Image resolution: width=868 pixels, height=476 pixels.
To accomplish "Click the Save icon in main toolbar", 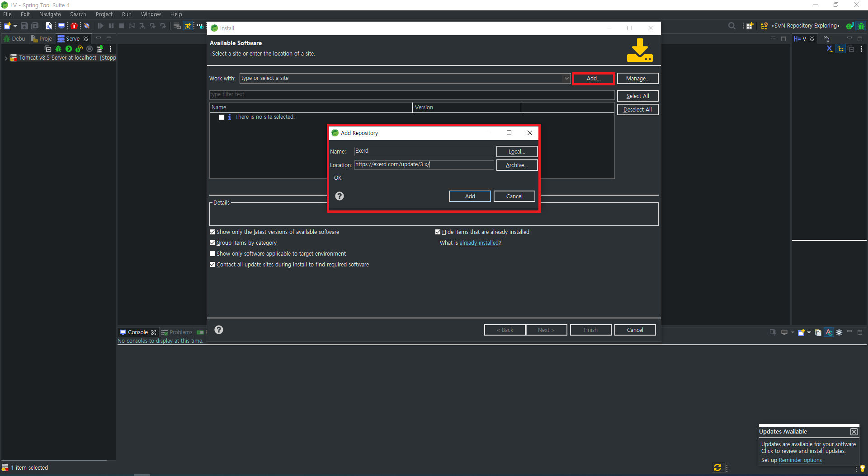I will (24, 26).
